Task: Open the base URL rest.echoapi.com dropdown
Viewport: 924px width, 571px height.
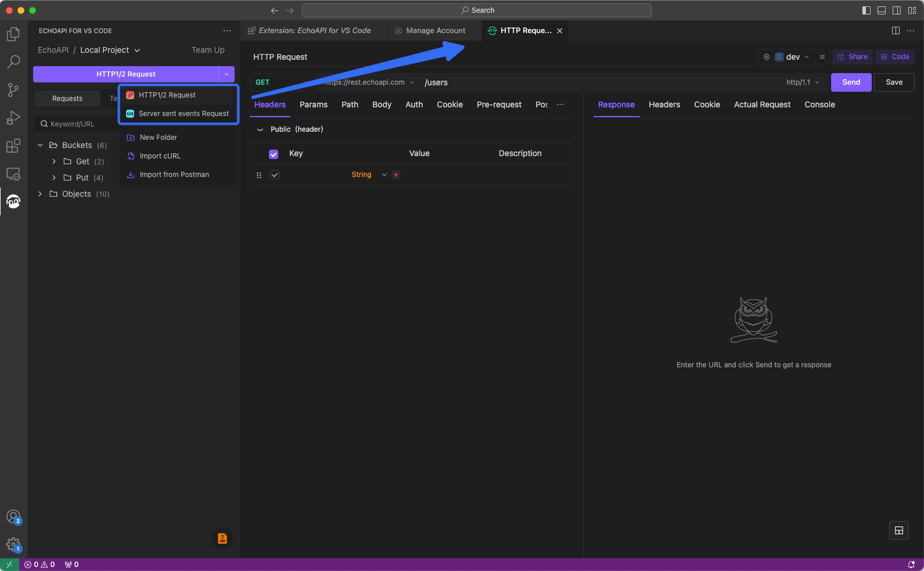Action: 369,82
